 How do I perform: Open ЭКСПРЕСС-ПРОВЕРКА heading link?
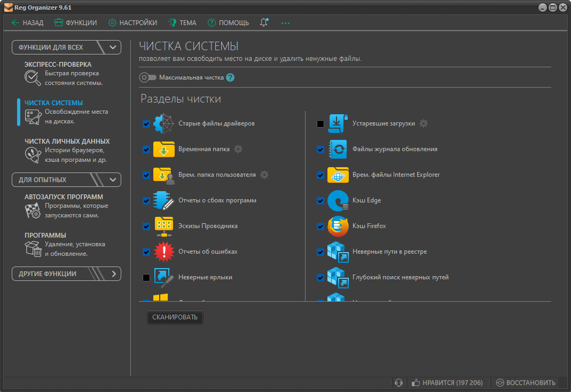pyautogui.click(x=58, y=65)
